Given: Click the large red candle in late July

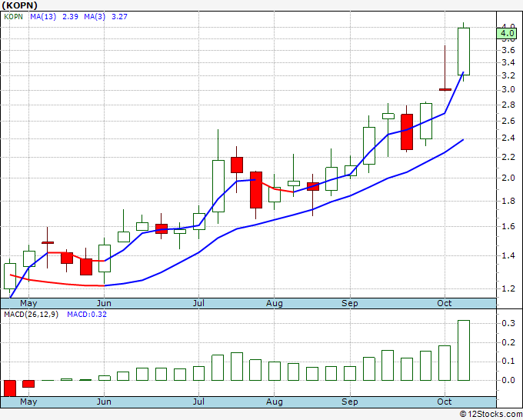Looking at the screenshot, I should pos(256,189).
